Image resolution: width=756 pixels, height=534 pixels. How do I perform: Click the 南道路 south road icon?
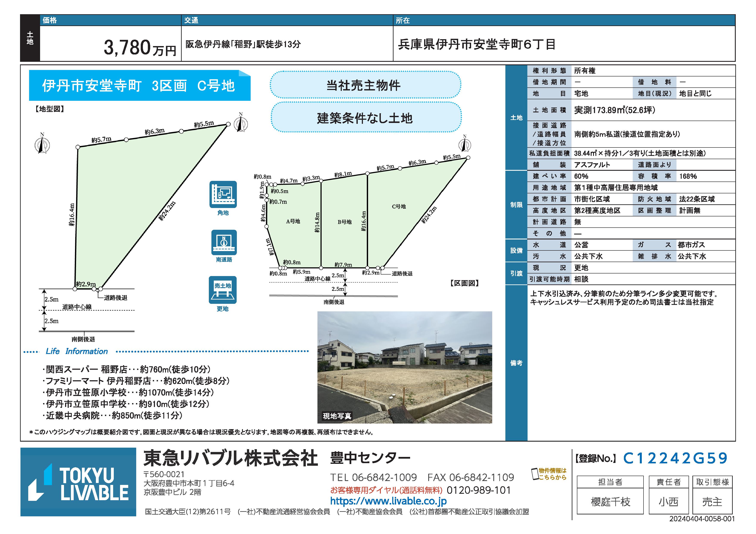click(x=224, y=242)
